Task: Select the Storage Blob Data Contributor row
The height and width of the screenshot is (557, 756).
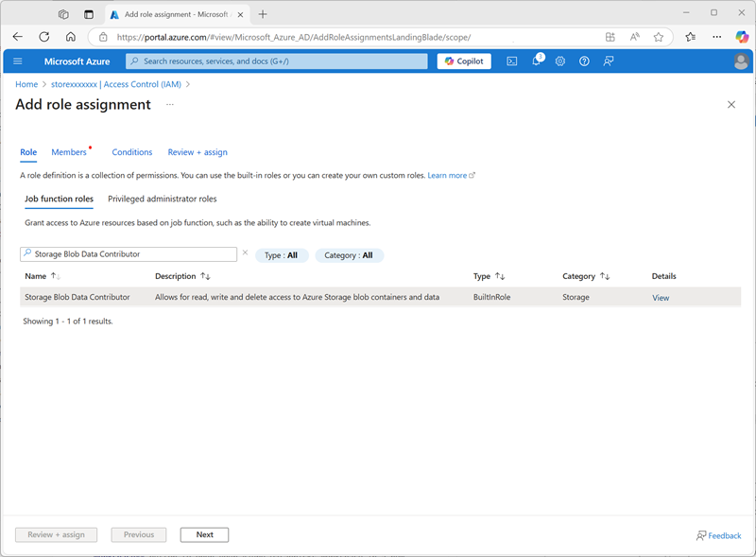Action: pyautogui.click(x=381, y=297)
